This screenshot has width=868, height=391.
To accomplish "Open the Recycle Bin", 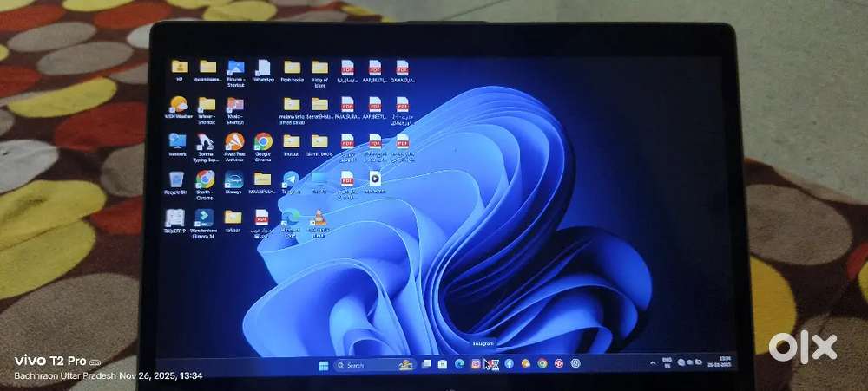I will [176, 179].
